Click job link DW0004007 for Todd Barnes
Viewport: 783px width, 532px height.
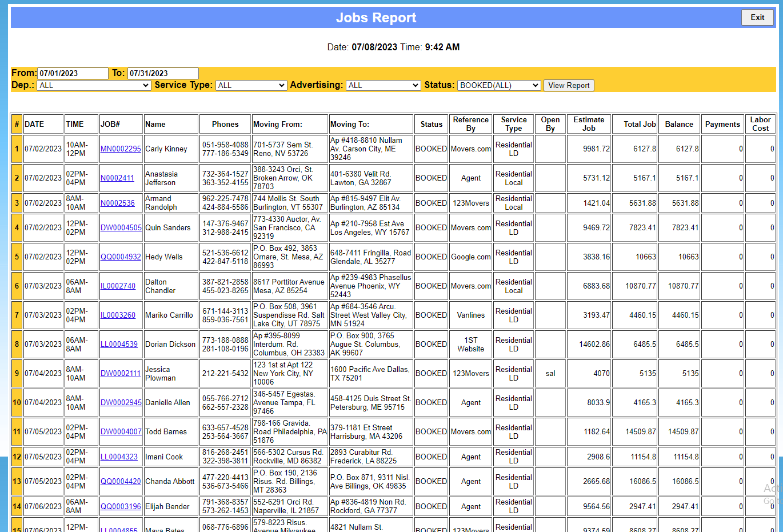point(121,431)
